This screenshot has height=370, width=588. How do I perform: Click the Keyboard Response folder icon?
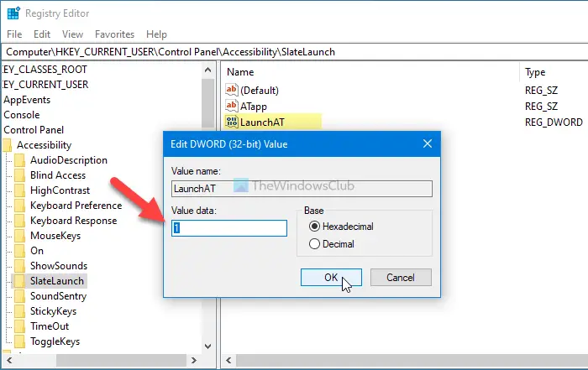(19, 221)
